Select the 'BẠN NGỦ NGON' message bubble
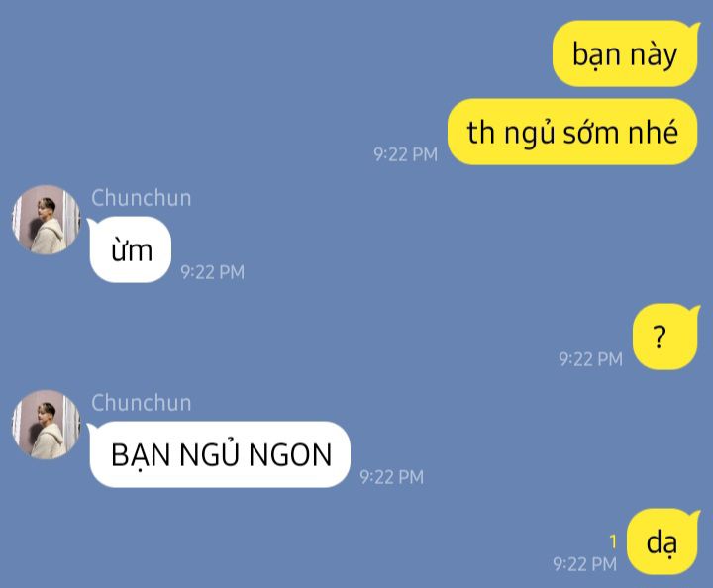This screenshot has width=713, height=588. pos(219,454)
